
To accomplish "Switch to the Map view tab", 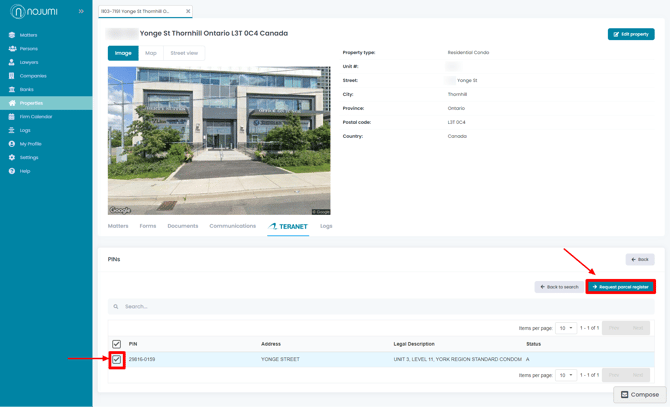I will click(x=151, y=53).
